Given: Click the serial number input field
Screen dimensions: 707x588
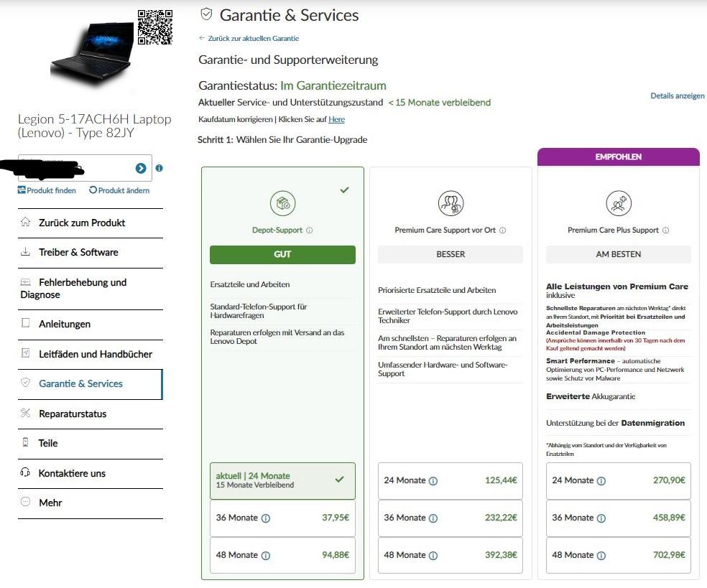Looking at the screenshot, I should 85,168.
